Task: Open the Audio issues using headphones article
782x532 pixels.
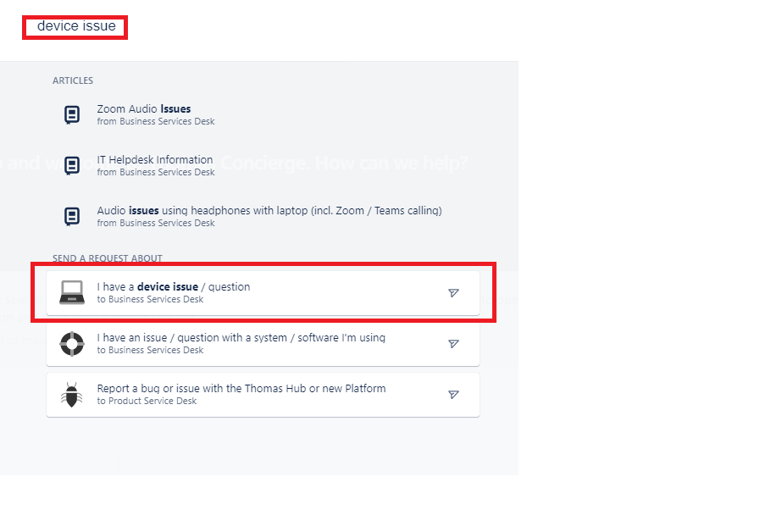Action: tap(269, 210)
